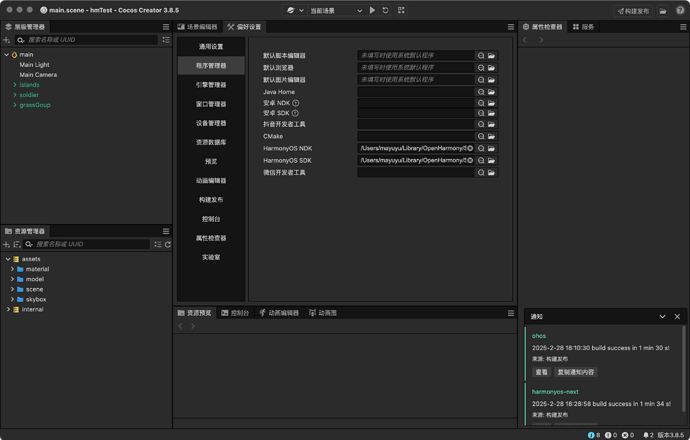Select the scene folder in assets
Viewport: 690px width, 440px height.
point(34,290)
